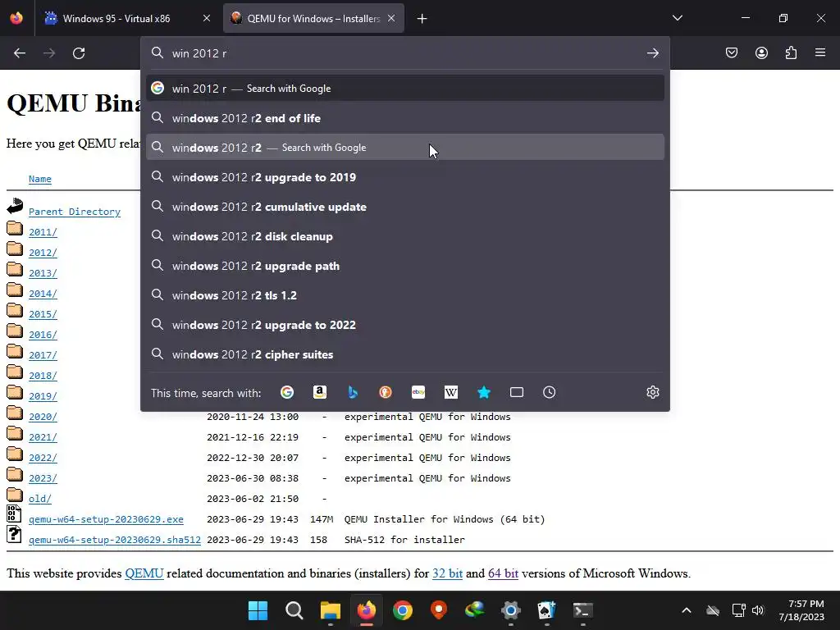Switch to QEMU for Windows tab
Image resolution: width=840 pixels, height=630 pixels.
(x=313, y=19)
